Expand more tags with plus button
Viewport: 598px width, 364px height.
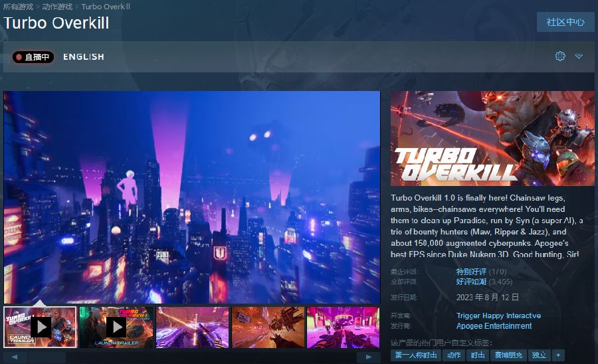click(558, 355)
